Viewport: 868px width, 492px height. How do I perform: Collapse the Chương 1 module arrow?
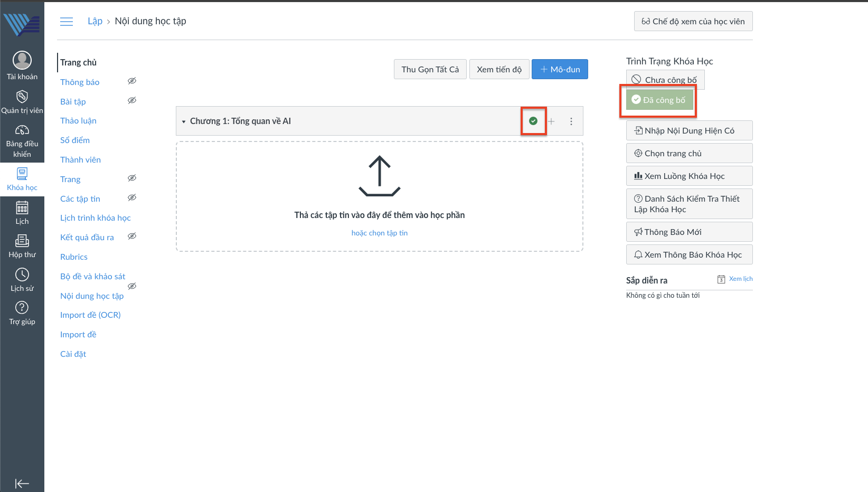point(184,121)
